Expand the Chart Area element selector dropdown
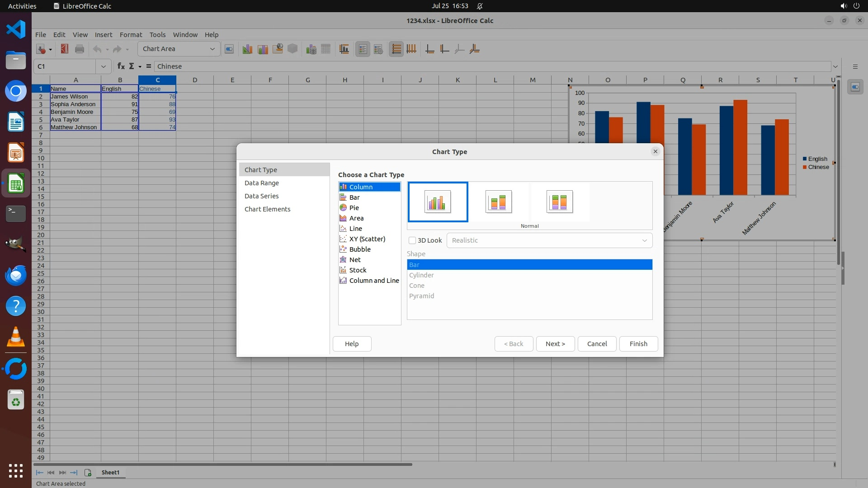Screen dimensions: 868x488 pyautogui.click(x=212, y=49)
